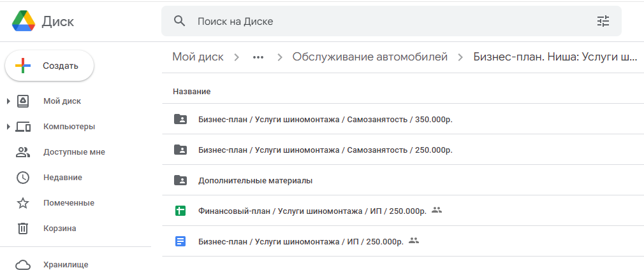
Task: Click green Sheets icon of Финансовый-план
Action: (x=180, y=211)
